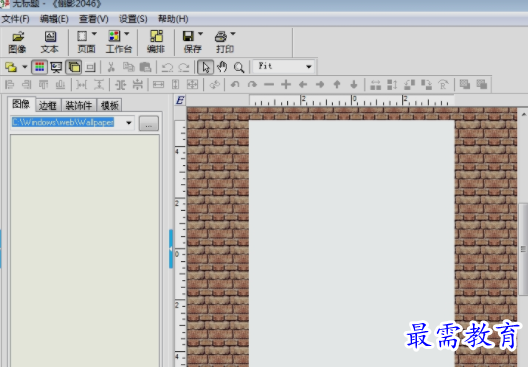Click the small frame rectangle icon
The height and width of the screenshot is (367, 528).
click(90, 67)
